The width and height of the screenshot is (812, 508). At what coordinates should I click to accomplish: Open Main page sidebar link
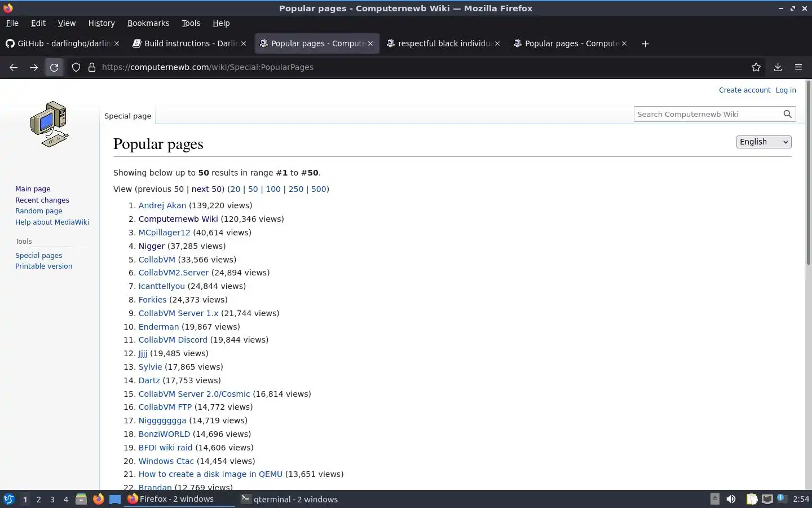(x=33, y=189)
